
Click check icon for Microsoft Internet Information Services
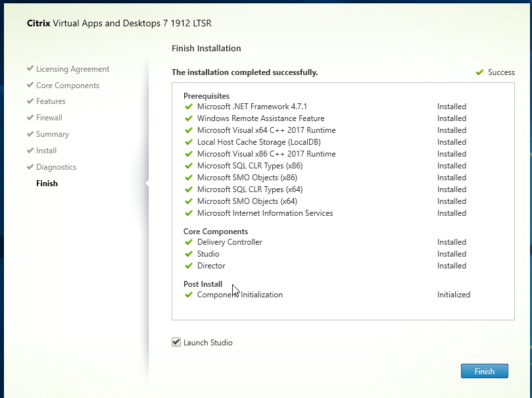pyautogui.click(x=189, y=213)
